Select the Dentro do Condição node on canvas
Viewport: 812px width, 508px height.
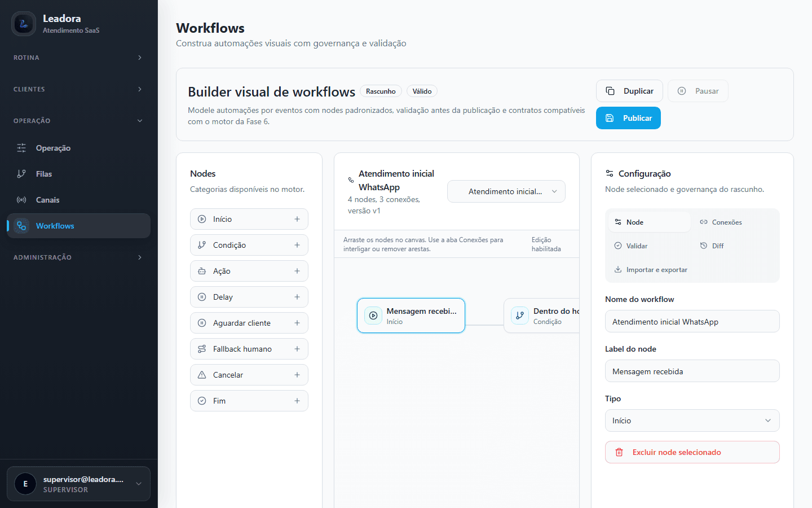541,316
